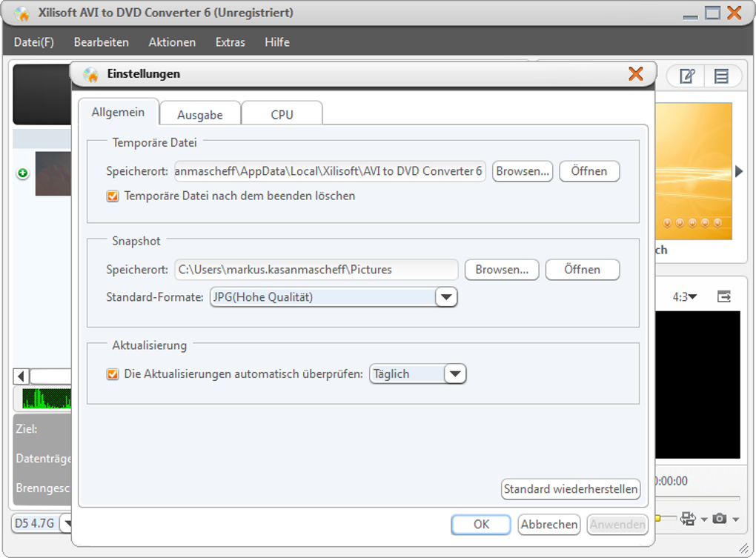The width and height of the screenshot is (756, 558).
Task: Click the green add-file plus icon
Action: pyautogui.click(x=22, y=173)
